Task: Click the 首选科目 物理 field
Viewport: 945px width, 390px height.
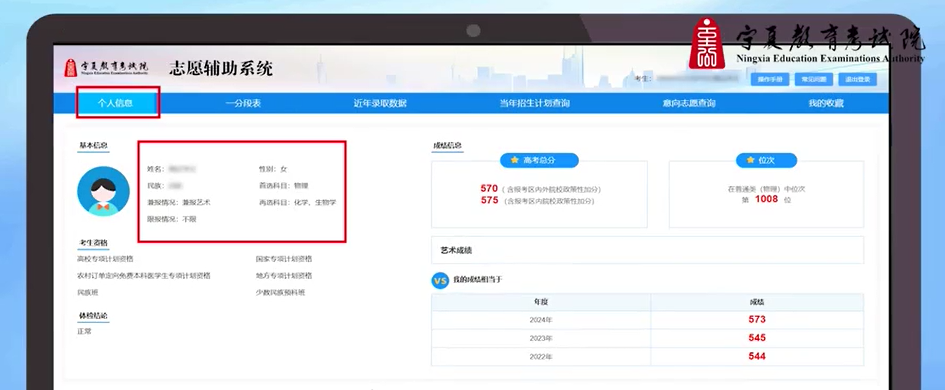Action: pos(284,186)
